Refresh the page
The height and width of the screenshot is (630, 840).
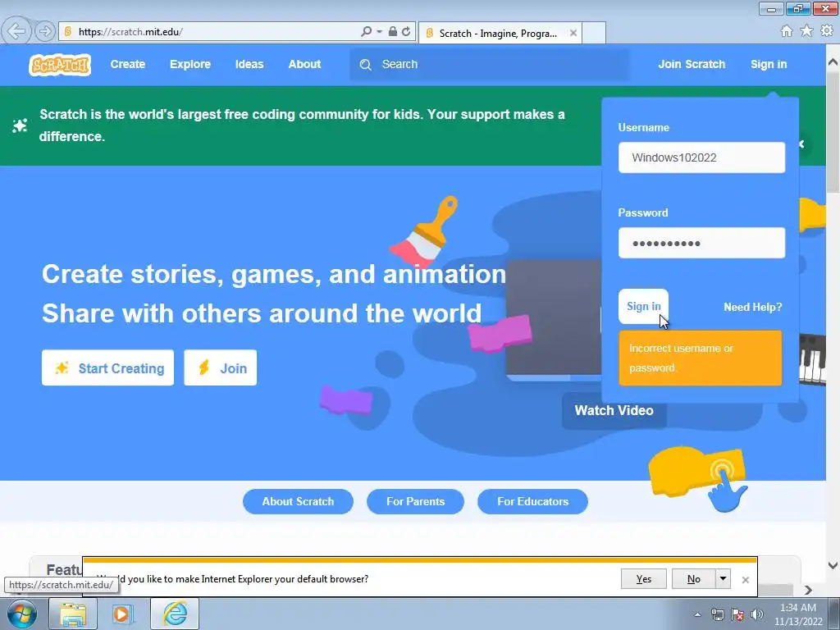pyautogui.click(x=406, y=32)
